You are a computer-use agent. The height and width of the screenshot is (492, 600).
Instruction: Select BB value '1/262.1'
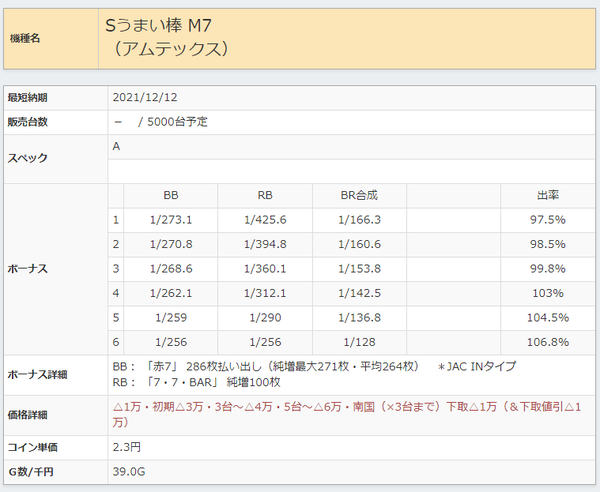[x=171, y=293]
